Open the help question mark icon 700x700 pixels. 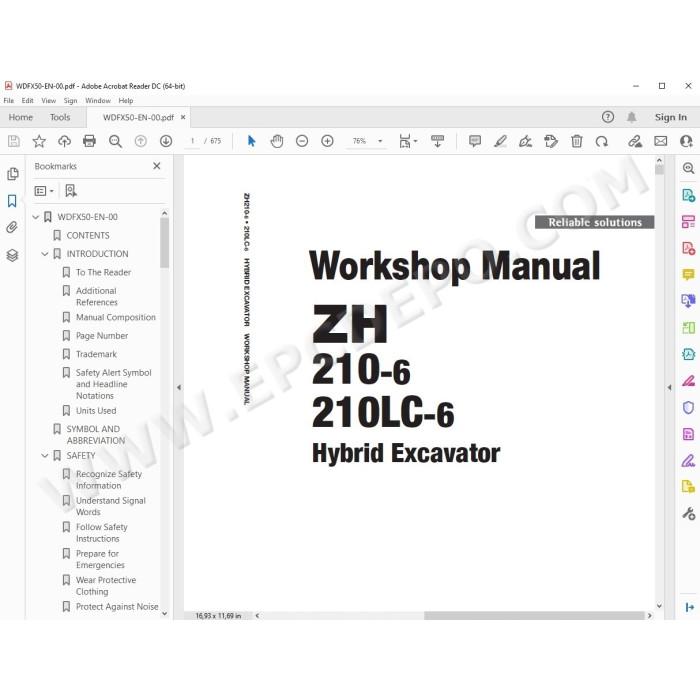click(x=608, y=117)
